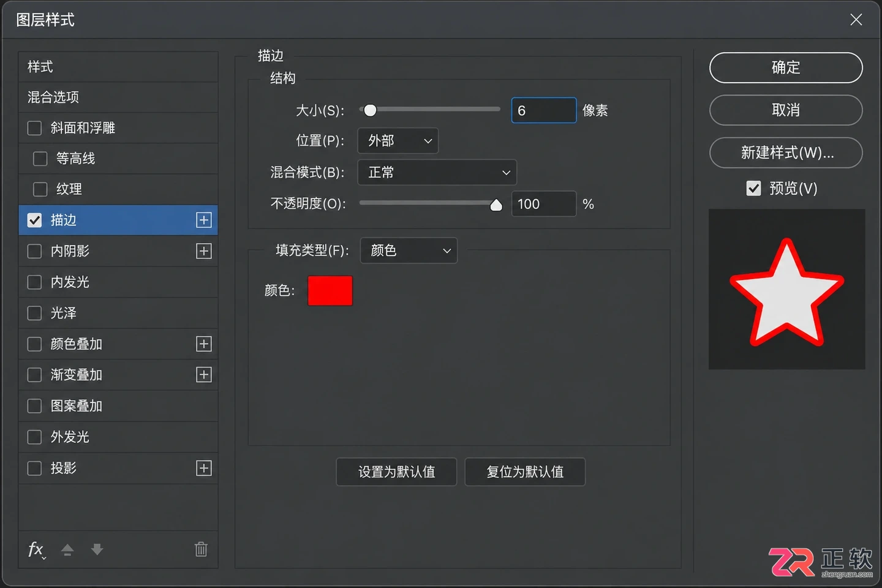
Task: Open the 填充类型(F) dropdown showing 颜色
Action: (x=409, y=251)
